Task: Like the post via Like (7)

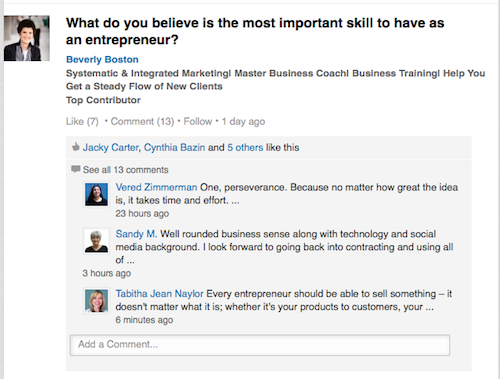Action: tap(82, 122)
